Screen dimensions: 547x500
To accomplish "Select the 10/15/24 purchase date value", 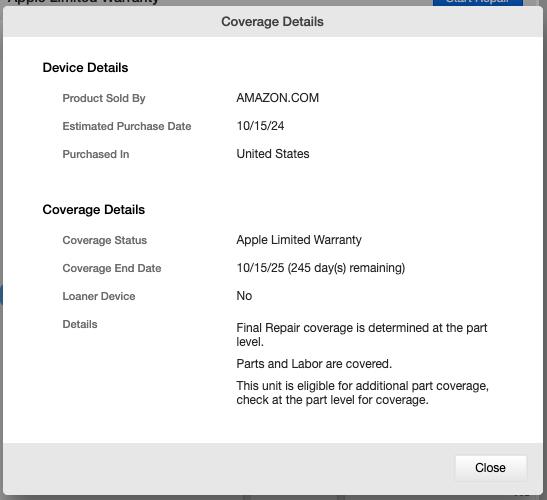I will (x=260, y=126).
